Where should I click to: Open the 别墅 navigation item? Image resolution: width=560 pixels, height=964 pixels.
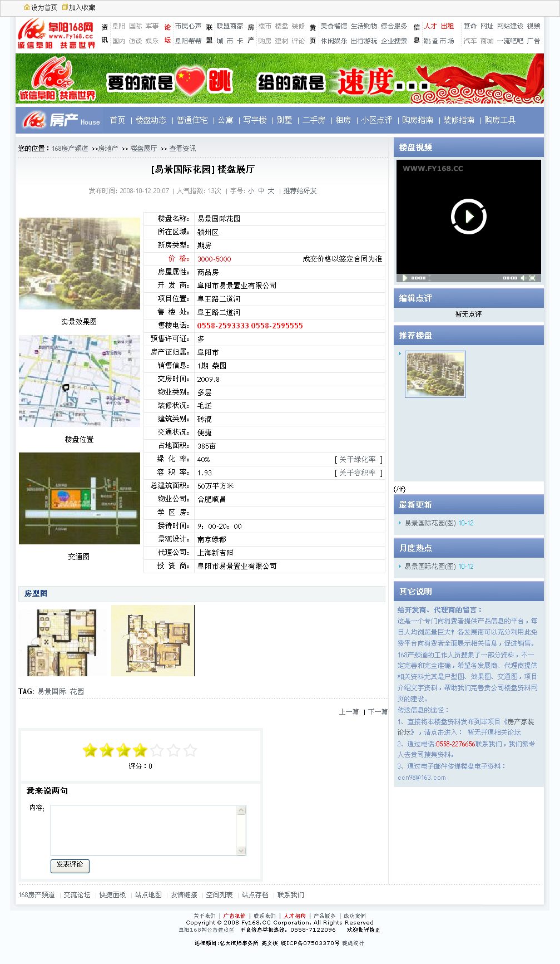(284, 120)
